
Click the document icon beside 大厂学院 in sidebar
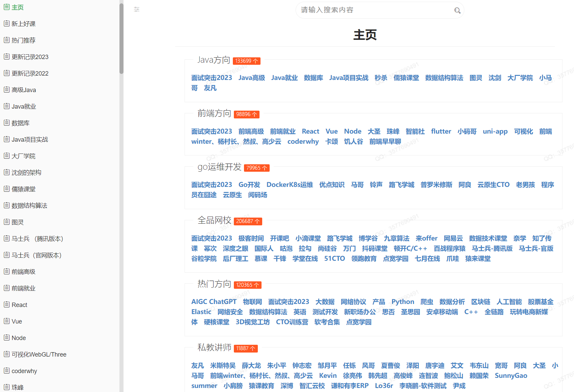pyautogui.click(x=6, y=156)
